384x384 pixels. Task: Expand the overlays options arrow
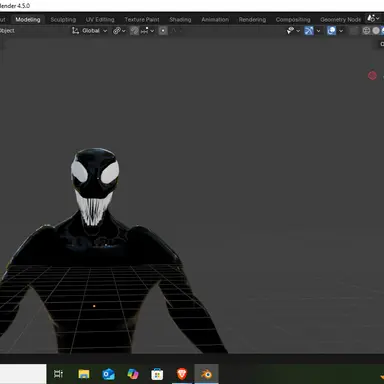point(341,31)
